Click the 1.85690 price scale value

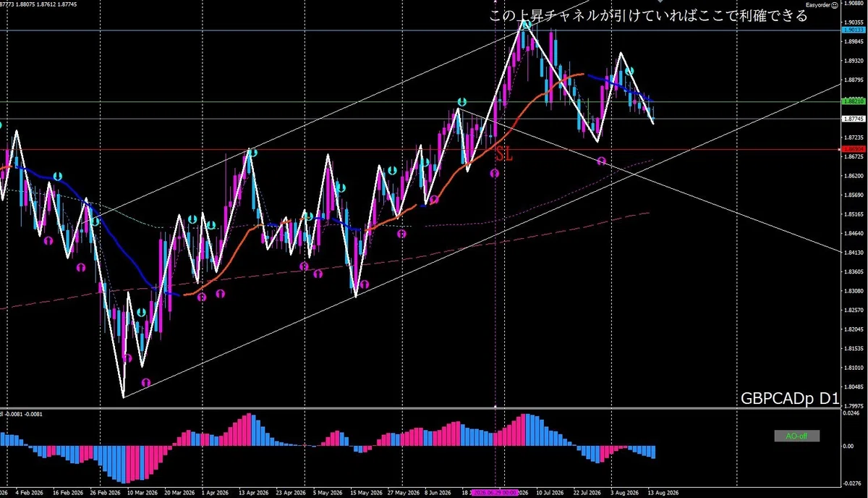(854, 195)
